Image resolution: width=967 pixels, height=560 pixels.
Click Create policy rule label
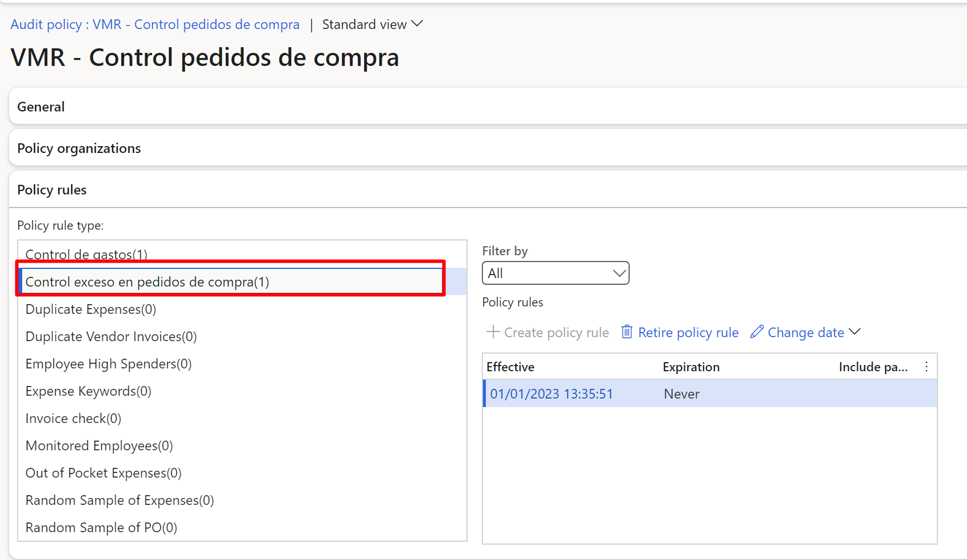pos(556,333)
